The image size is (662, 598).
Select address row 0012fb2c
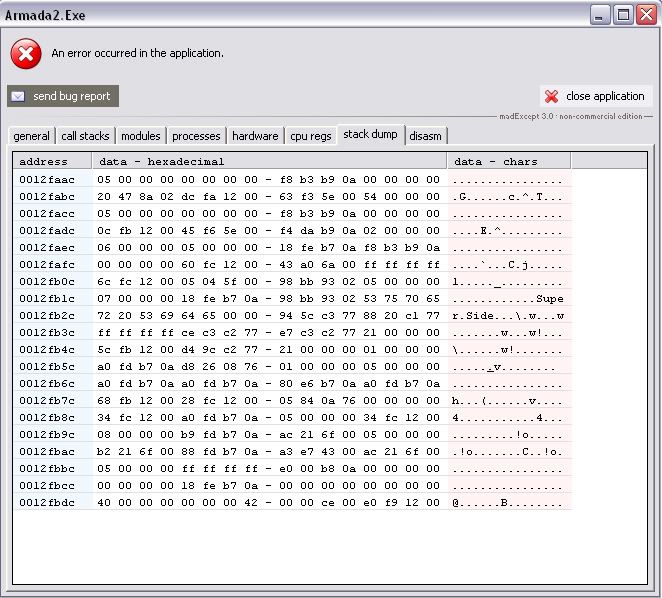pos(293,315)
